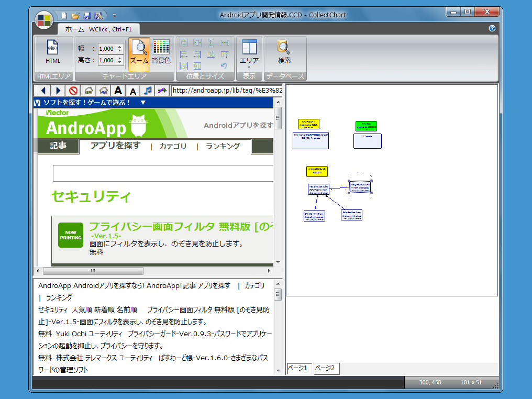Screen dimensions: 532x399
Task: Click the New document icon in quick access
Action: 64,15
